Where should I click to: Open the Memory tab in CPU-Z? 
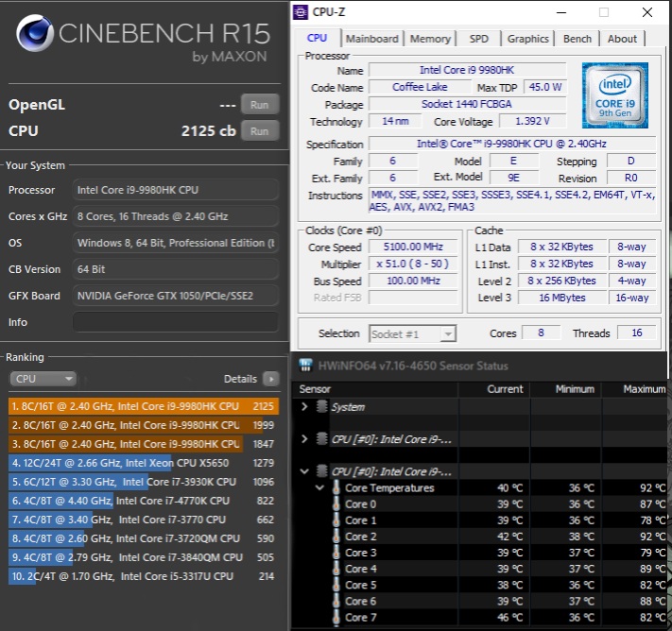point(430,39)
